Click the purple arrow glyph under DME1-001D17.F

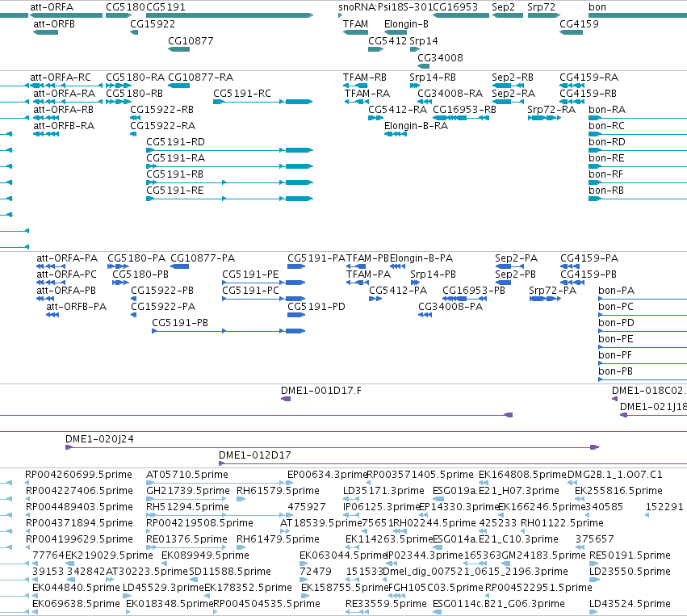pyautogui.click(x=286, y=399)
